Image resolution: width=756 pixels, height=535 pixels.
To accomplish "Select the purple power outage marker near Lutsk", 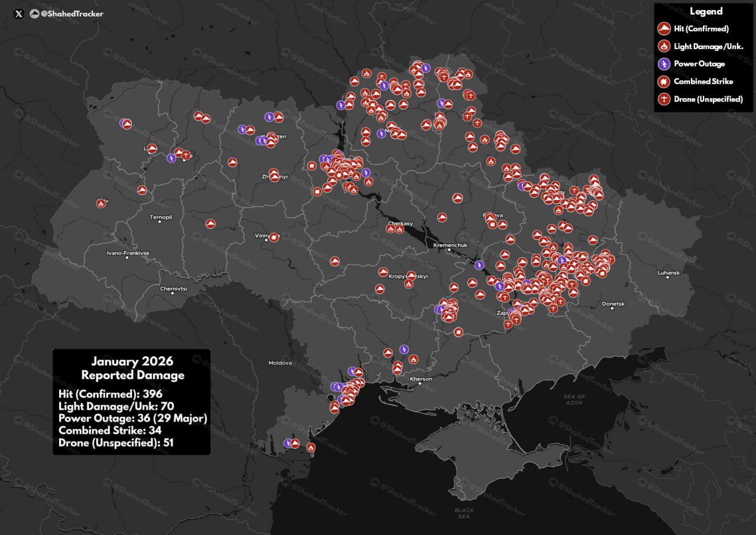I will pyautogui.click(x=171, y=158).
